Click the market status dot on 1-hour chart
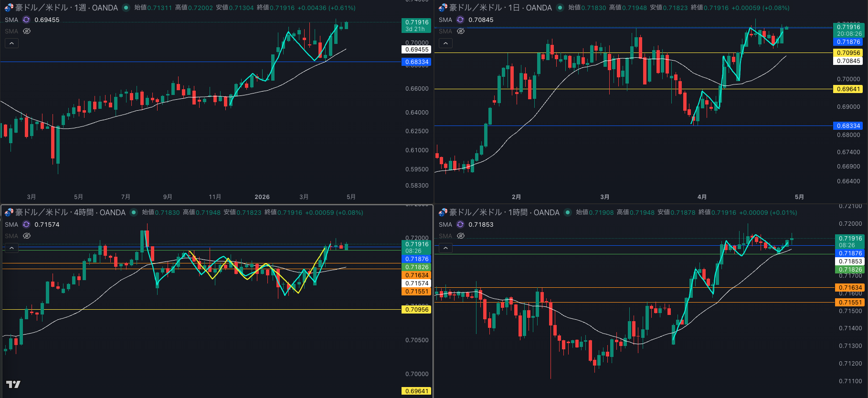The width and height of the screenshot is (868, 398). click(568, 212)
